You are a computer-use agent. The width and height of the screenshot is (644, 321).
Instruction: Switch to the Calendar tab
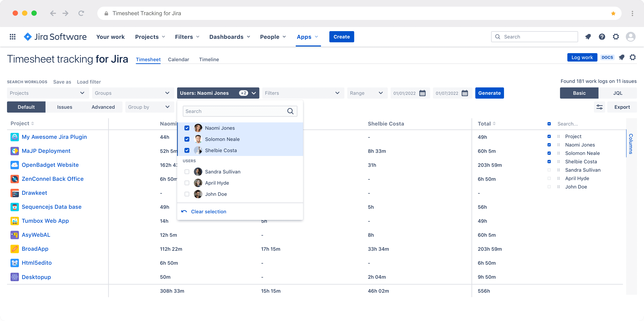[178, 59]
